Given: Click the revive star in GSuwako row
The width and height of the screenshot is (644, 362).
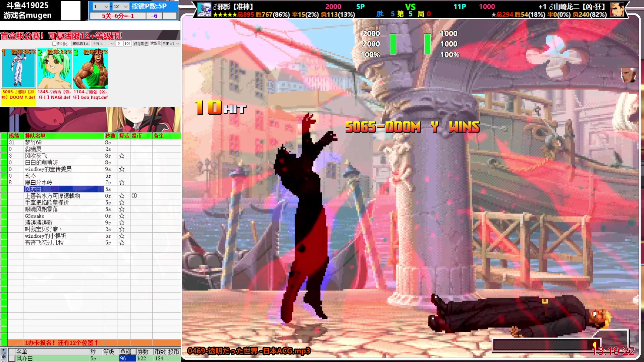Looking at the screenshot, I should (x=122, y=216).
